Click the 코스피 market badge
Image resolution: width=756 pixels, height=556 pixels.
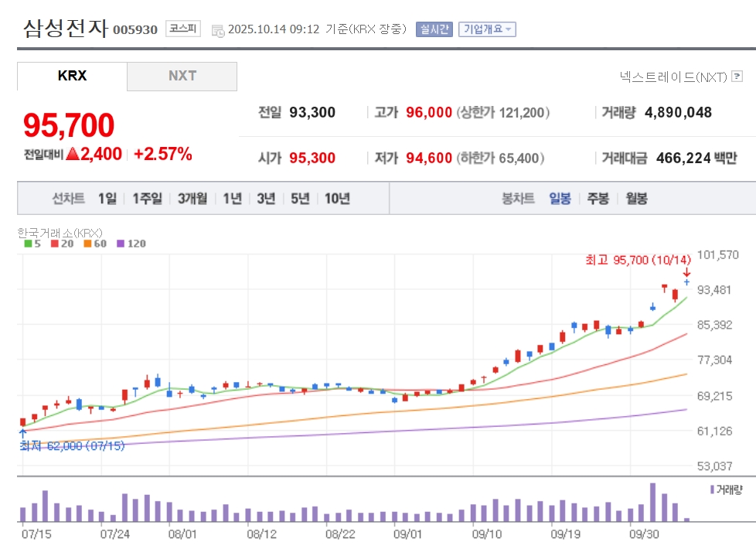183,29
